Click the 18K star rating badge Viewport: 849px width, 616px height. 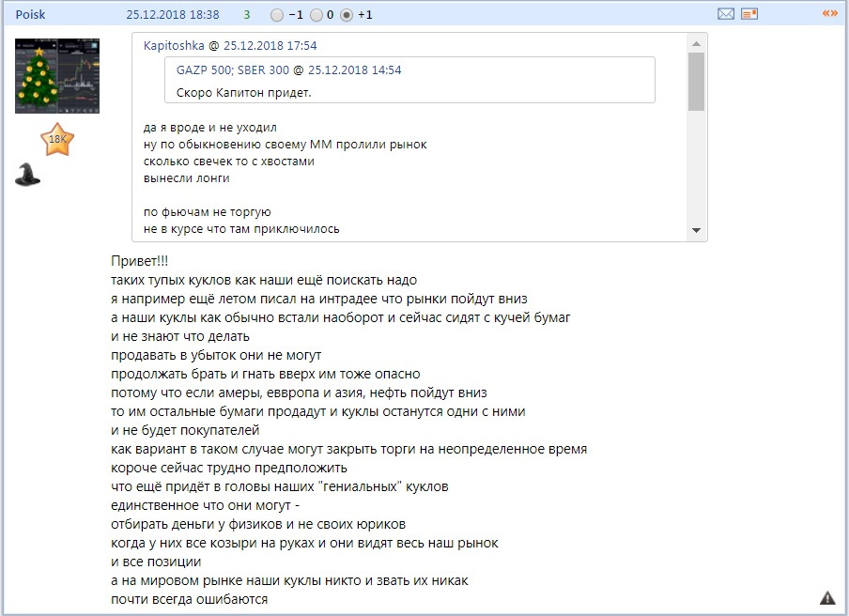[x=57, y=139]
